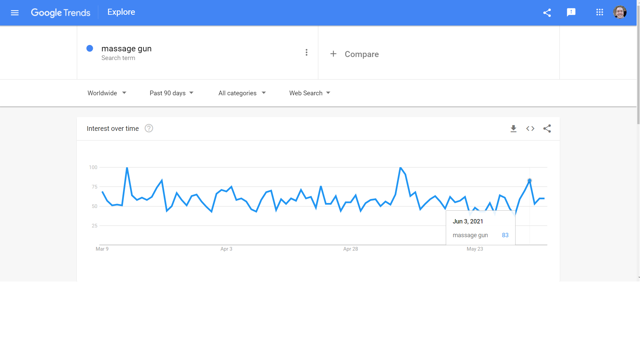Viewport: 644px width, 361px height.
Task: Open the Google apps grid
Action: (600, 13)
